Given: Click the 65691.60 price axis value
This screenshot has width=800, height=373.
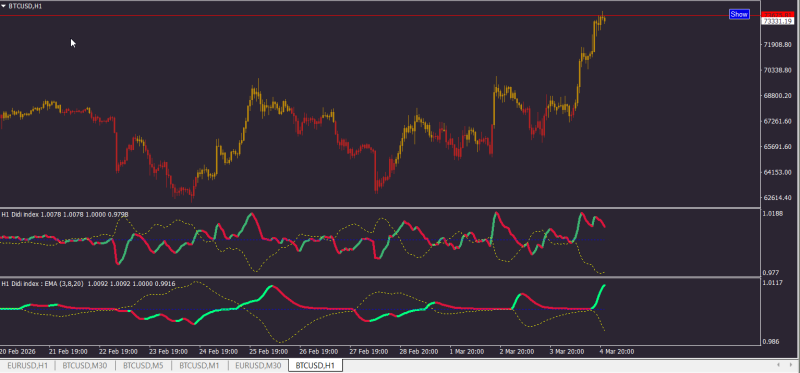Looking at the screenshot, I should point(777,147).
